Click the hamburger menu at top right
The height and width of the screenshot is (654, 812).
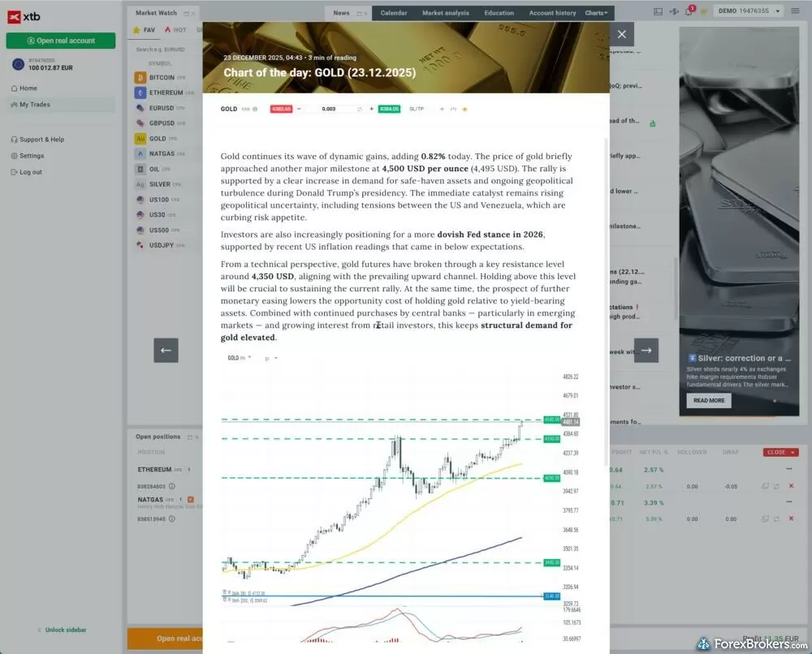(796, 11)
